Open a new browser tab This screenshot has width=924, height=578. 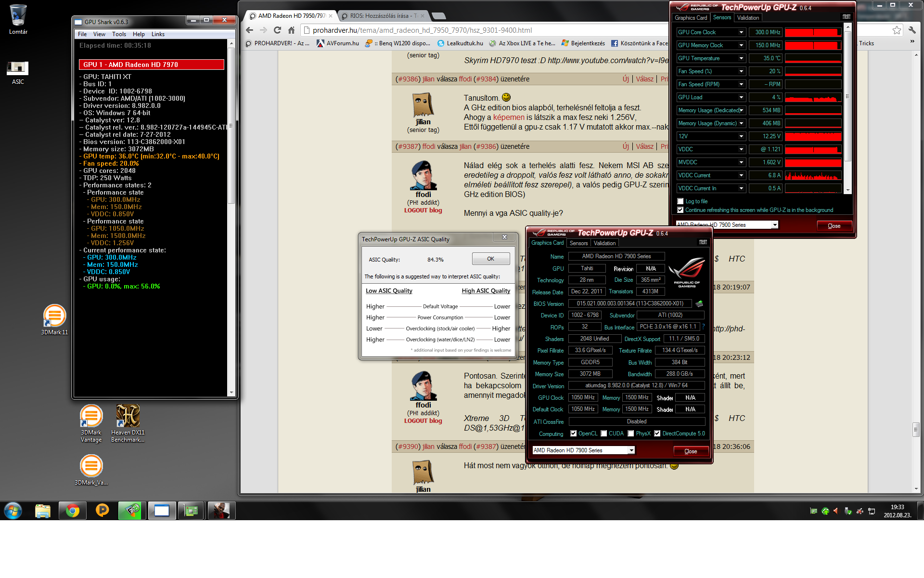tap(439, 16)
